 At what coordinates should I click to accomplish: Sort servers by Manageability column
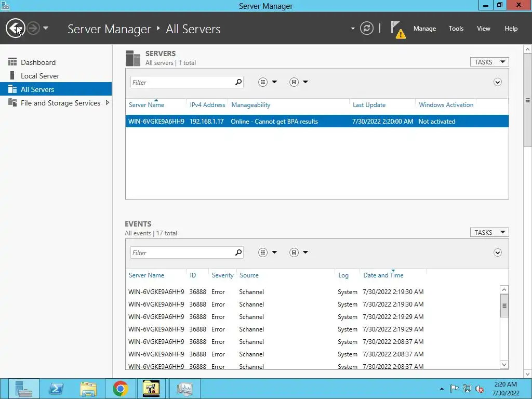(x=251, y=105)
